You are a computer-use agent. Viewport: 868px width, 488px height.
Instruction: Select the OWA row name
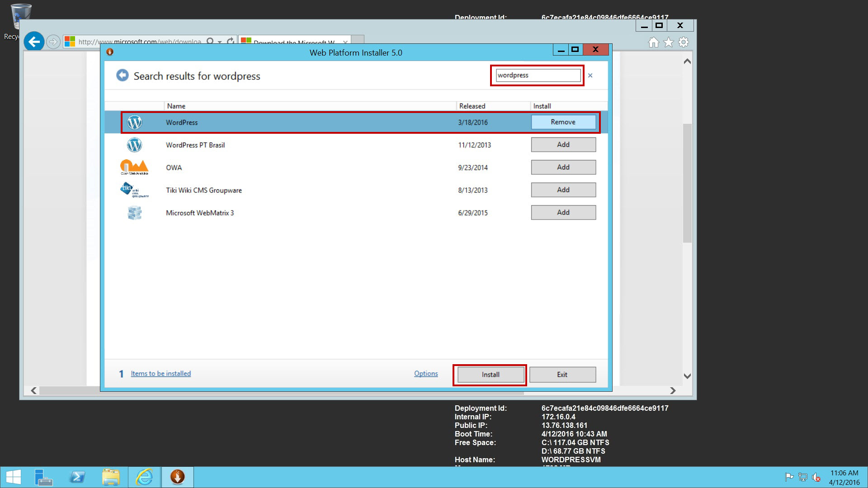point(174,168)
